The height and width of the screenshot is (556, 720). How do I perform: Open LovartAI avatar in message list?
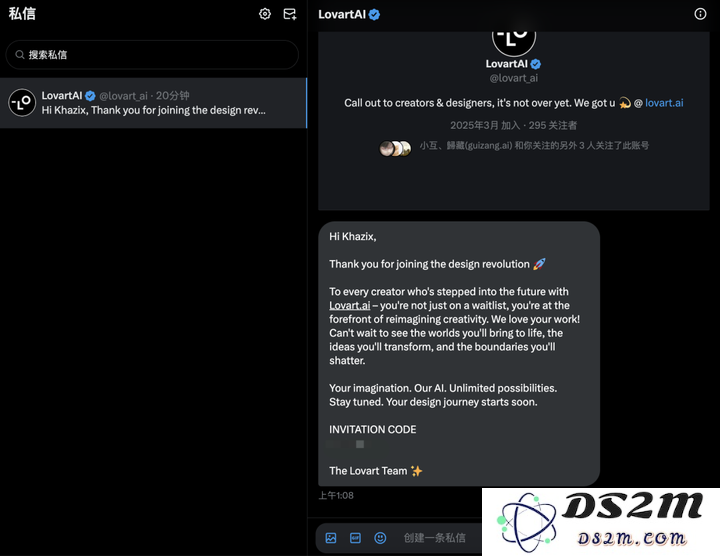[x=22, y=102]
